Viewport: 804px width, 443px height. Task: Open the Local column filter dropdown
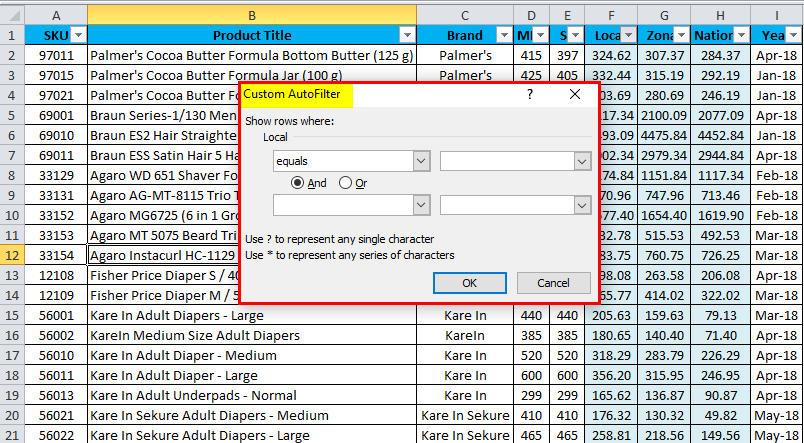pos(629,35)
